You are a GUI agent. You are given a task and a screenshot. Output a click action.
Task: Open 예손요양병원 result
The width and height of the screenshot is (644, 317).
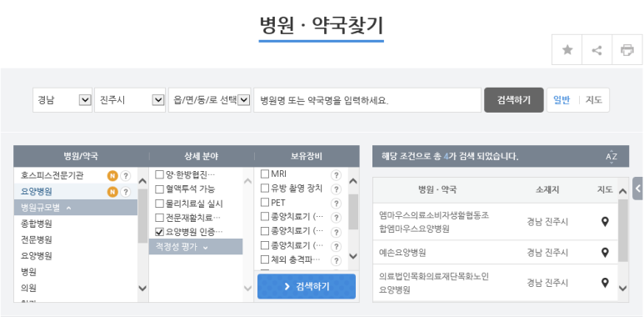tap(402, 253)
